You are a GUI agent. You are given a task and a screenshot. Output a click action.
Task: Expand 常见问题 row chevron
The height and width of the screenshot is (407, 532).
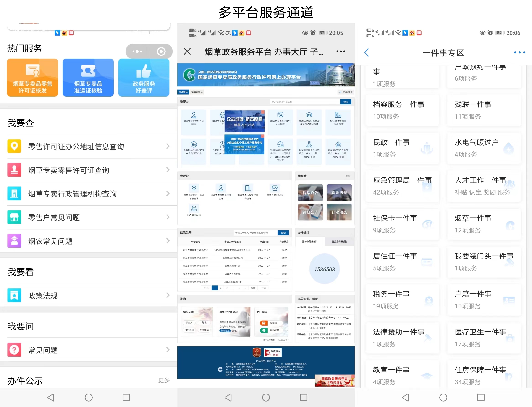pyautogui.click(x=168, y=350)
